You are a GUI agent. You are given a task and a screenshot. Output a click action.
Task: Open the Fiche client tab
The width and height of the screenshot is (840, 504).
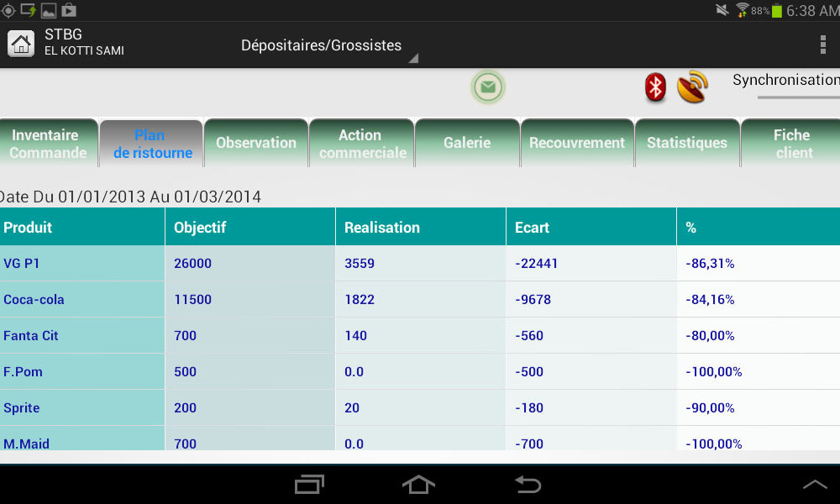[x=791, y=144]
